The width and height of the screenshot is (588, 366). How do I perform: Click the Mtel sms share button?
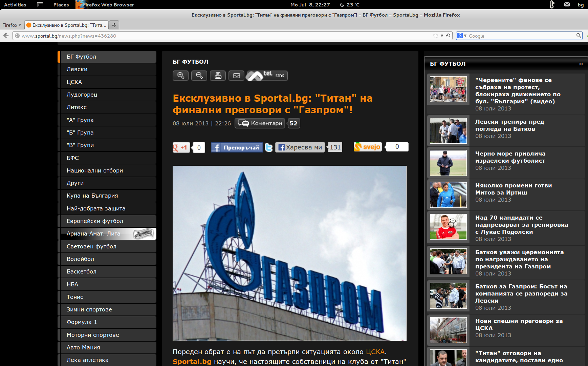[x=267, y=76]
